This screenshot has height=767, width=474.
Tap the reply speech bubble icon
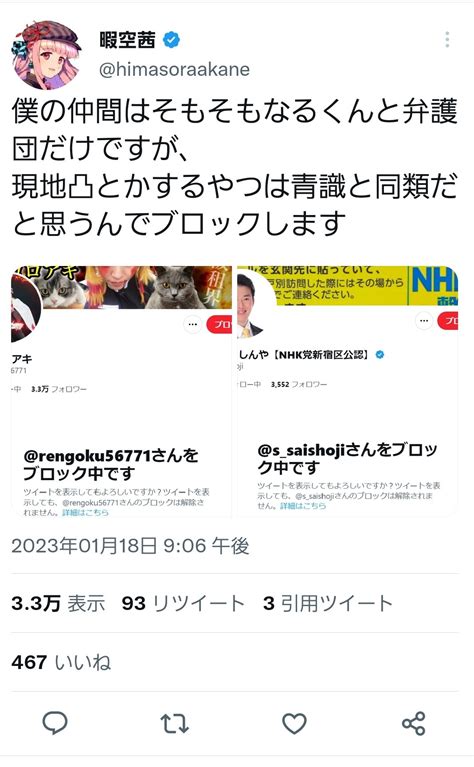[55, 723]
